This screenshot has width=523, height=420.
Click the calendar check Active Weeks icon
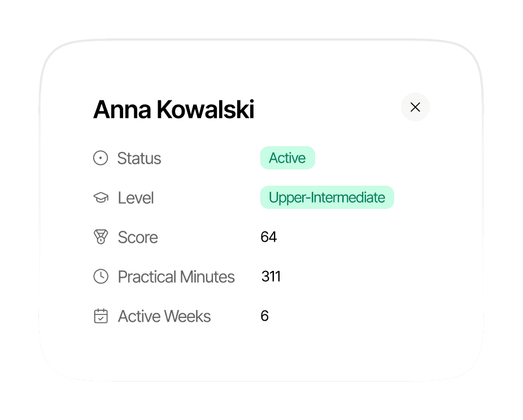pyautogui.click(x=101, y=316)
